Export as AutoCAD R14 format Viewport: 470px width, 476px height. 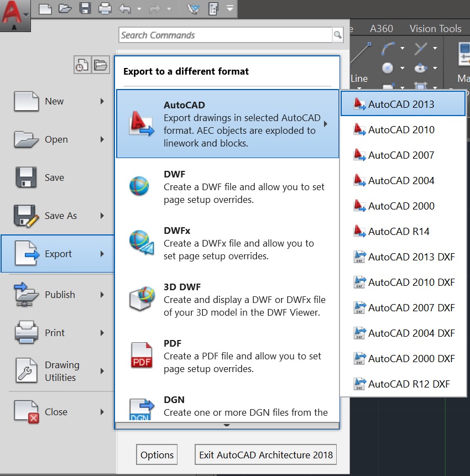pyautogui.click(x=403, y=232)
